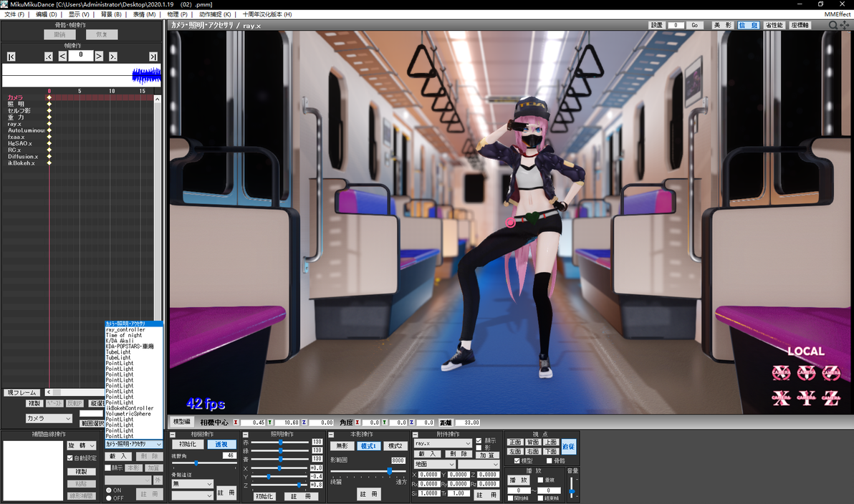Screen dimensions: 854x504
Task: Open the 文件 (F) menu
Action: point(14,14)
